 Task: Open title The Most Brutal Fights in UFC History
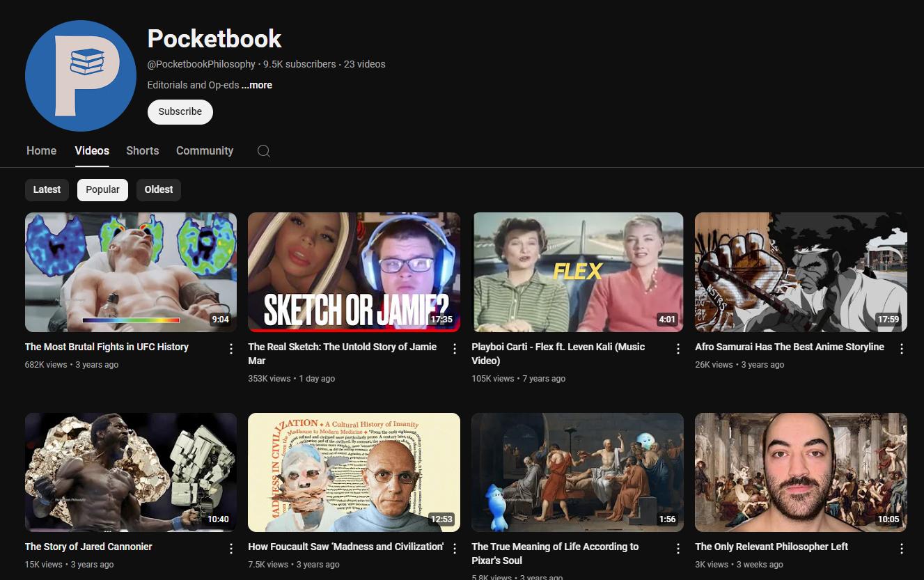[x=107, y=347]
